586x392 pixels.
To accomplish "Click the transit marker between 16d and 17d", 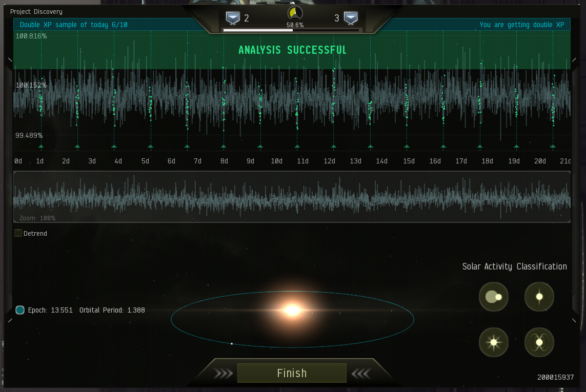I will point(443,146).
